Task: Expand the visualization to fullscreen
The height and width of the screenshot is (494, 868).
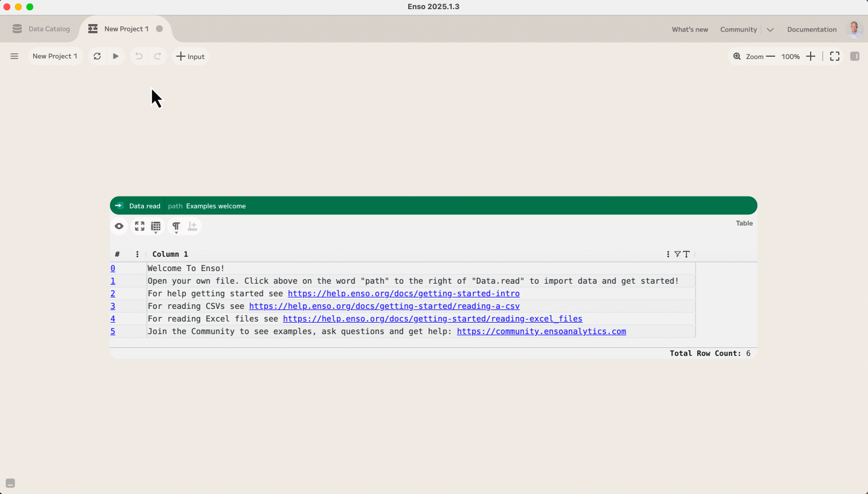Action: pos(140,226)
